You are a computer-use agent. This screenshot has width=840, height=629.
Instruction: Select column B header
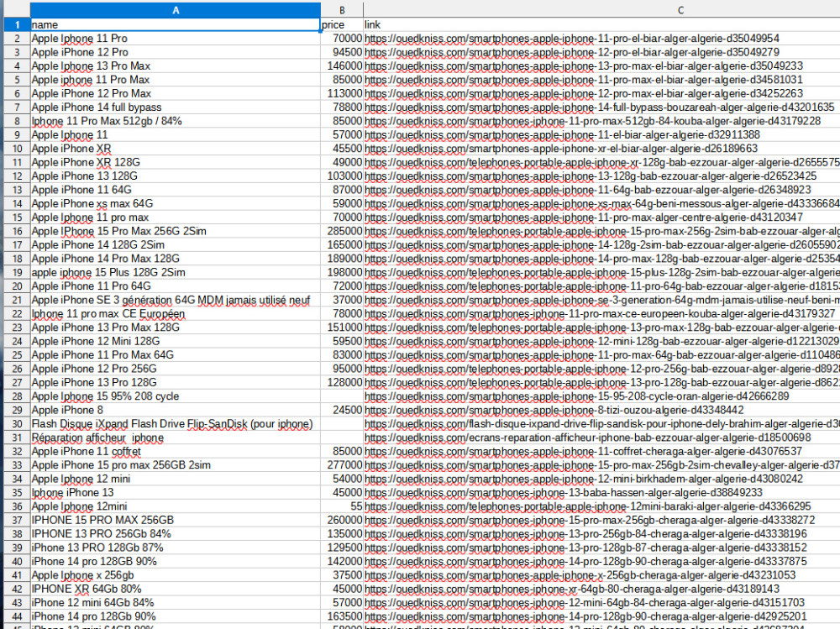tap(342, 10)
